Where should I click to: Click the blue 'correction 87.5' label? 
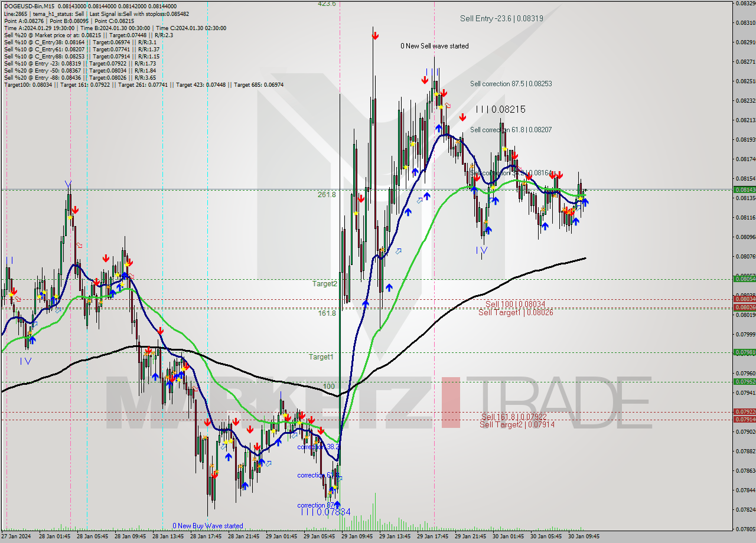(x=318, y=505)
